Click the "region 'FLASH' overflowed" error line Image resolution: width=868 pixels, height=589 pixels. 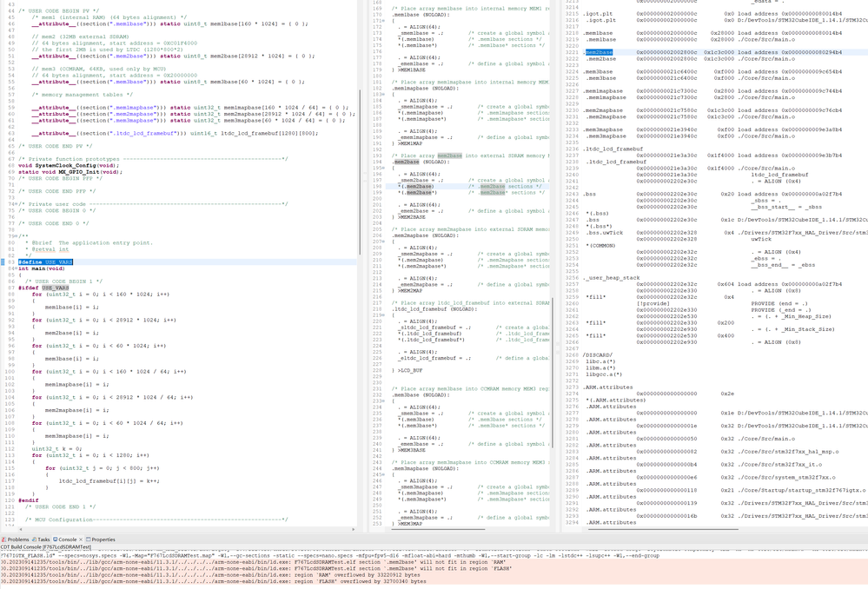click(x=213, y=582)
